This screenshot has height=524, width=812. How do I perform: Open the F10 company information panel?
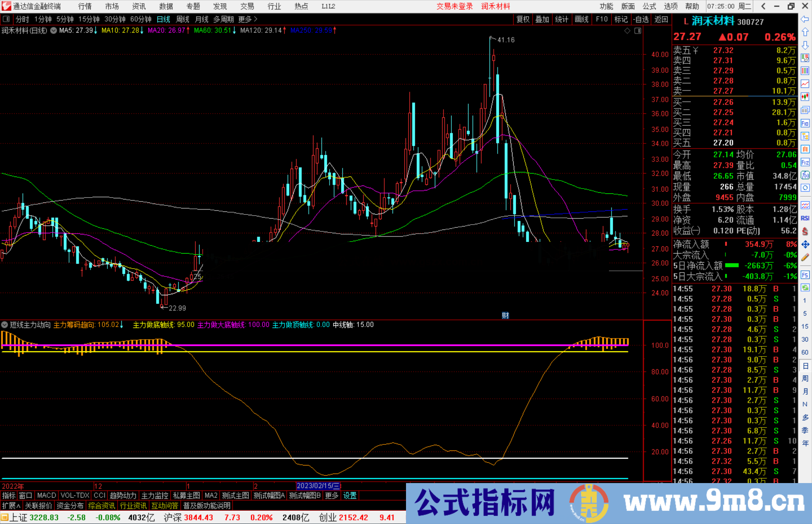pyautogui.click(x=601, y=19)
